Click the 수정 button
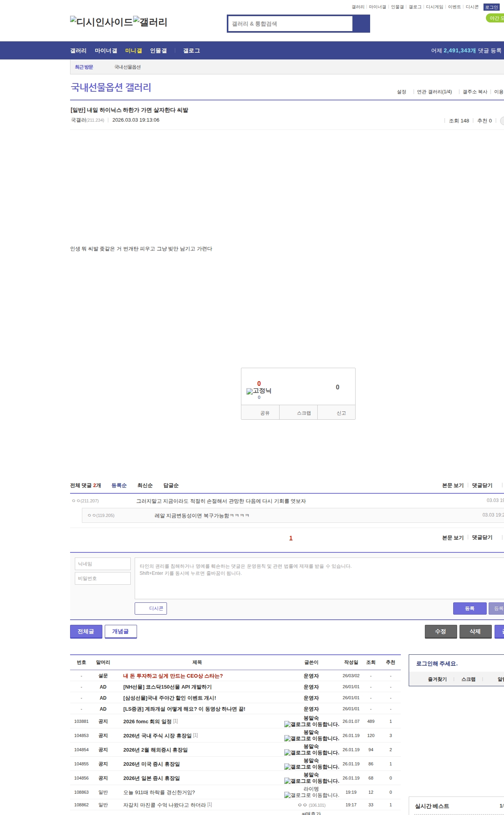This screenshot has width=504, height=815. [x=441, y=632]
